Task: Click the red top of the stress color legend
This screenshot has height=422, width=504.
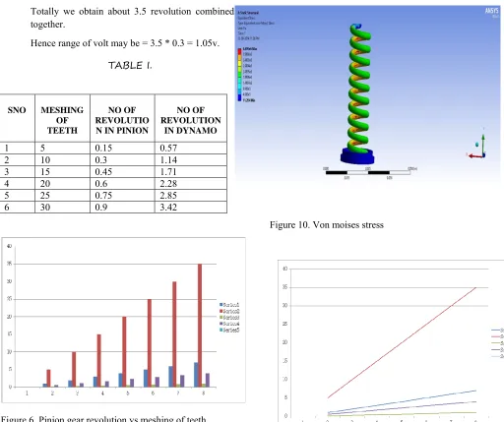Action: [239, 52]
